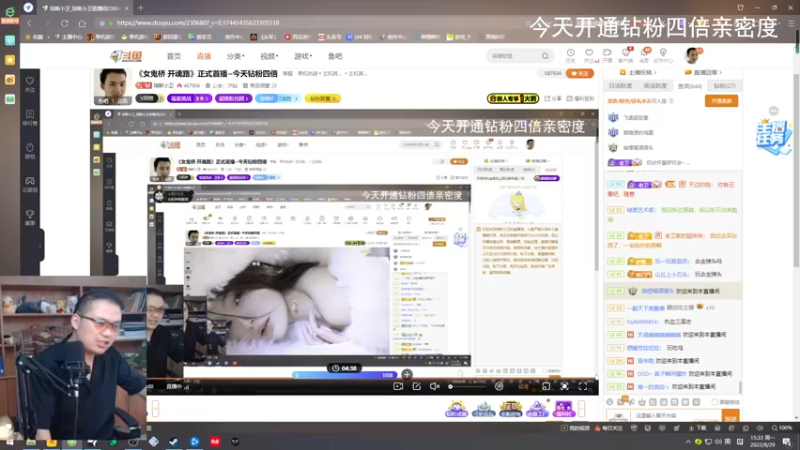The height and width of the screenshot is (450, 800).
Task: Toggle web fullscreen player icon
Action: [x=564, y=387]
